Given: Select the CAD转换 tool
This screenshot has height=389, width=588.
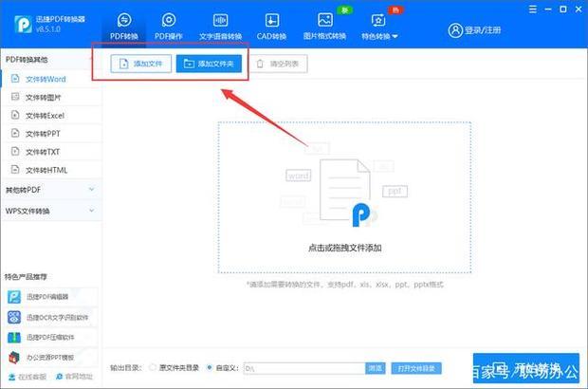Looking at the screenshot, I should 272,26.
